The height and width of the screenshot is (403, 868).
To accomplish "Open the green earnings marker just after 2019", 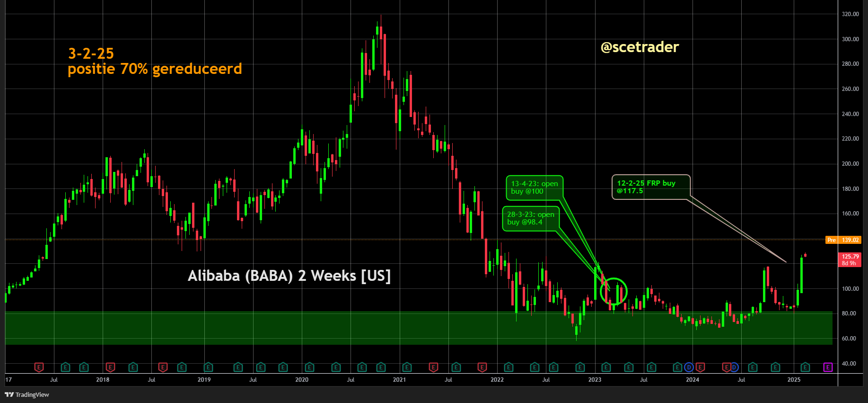I will [x=209, y=367].
